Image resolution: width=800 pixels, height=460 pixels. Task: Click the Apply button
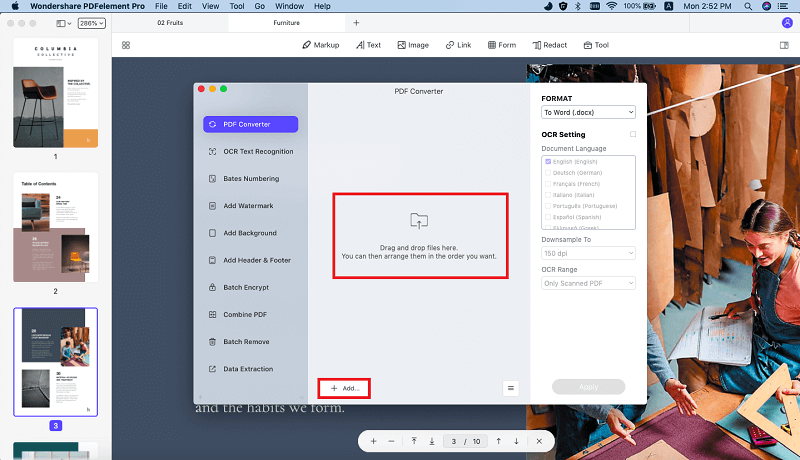(588, 387)
